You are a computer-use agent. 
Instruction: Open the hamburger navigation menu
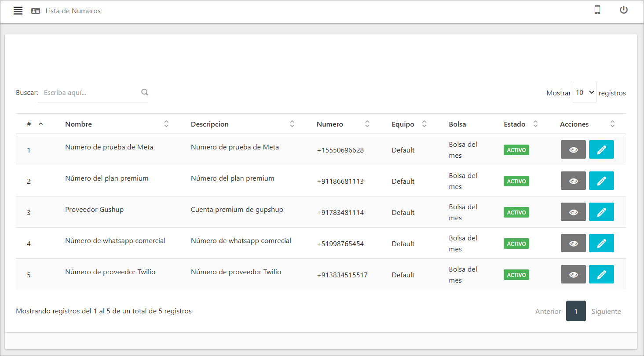point(18,10)
